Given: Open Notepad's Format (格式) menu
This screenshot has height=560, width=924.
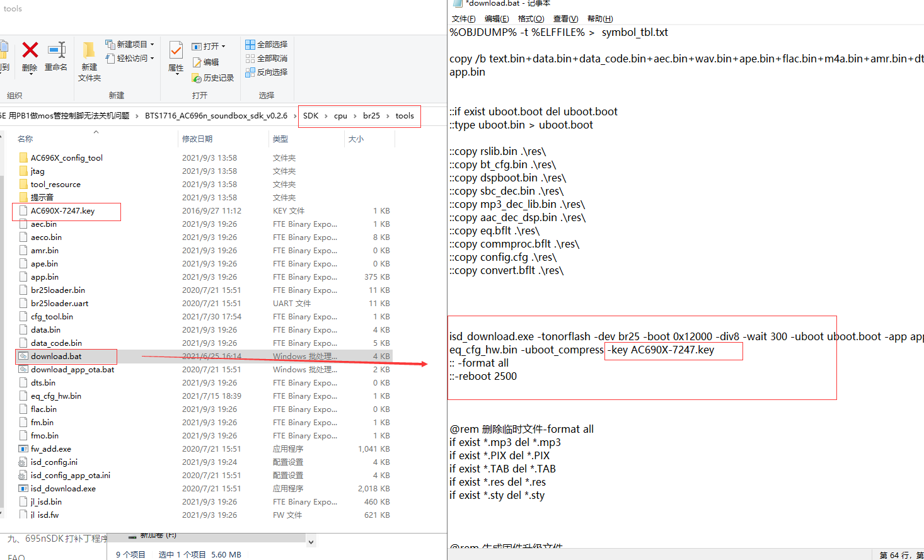Looking at the screenshot, I should [x=531, y=18].
